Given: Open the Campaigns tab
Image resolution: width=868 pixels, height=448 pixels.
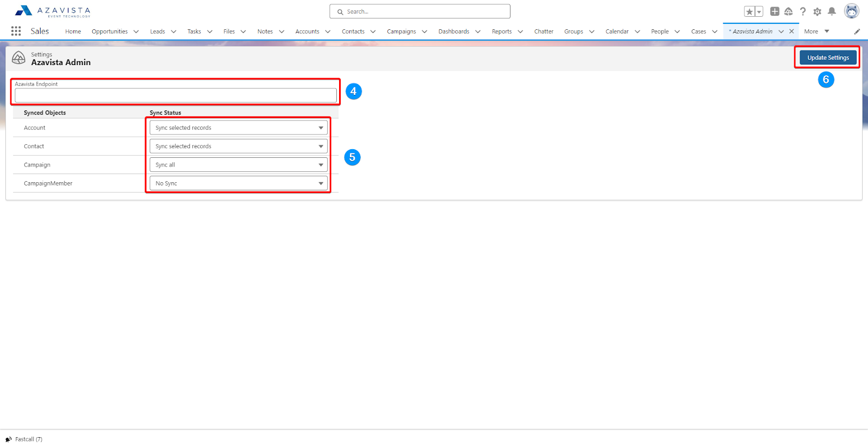Looking at the screenshot, I should (x=401, y=31).
